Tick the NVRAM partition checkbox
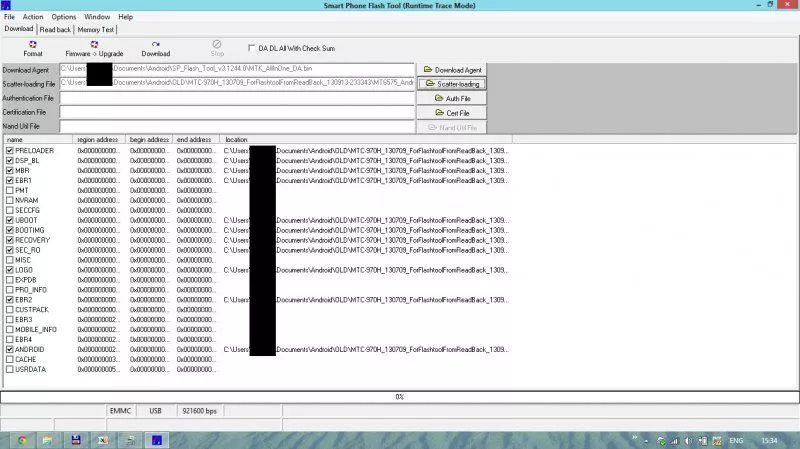The image size is (800, 449). [x=10, y=200]
